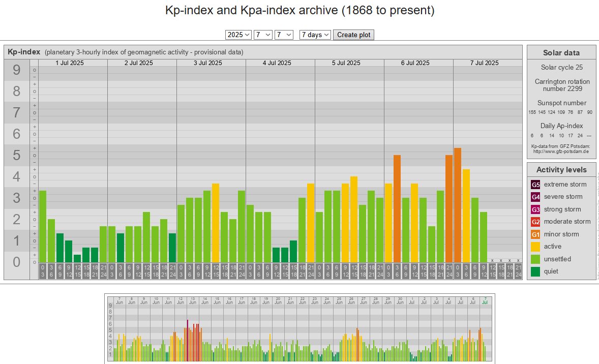Click sunspot number value 145
The height and width of the screenshot is (364, 599).
pyautogui.click(x=542, y=112)
